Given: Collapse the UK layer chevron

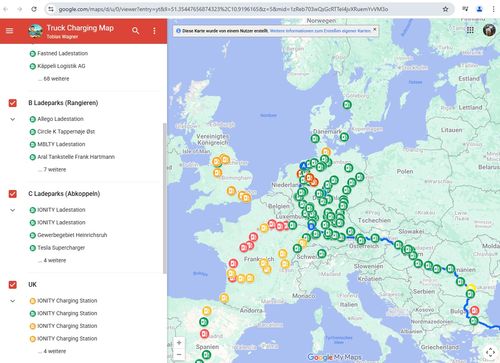Looking at the screenshot, I should (13, 301).
